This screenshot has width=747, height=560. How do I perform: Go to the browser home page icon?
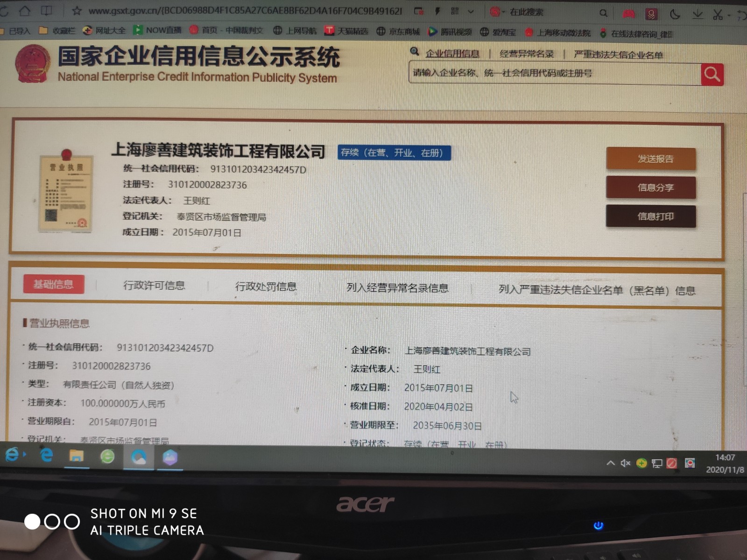(x=25, y=10)
